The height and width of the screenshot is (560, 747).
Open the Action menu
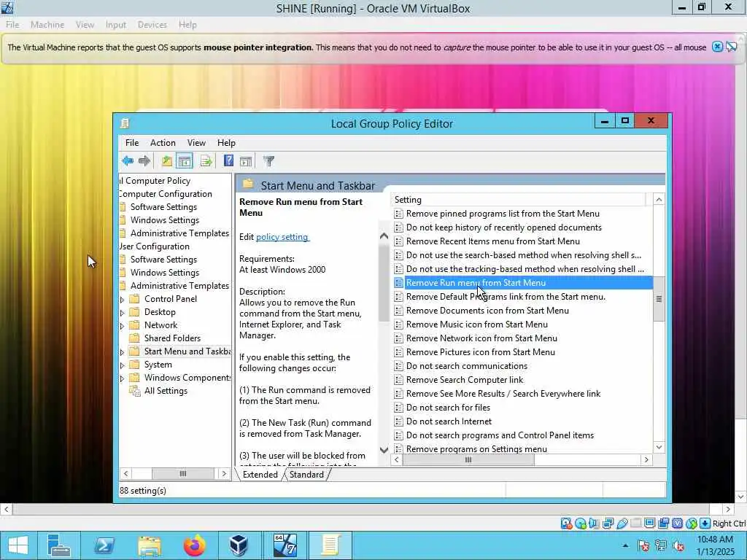(x=163, y=143)
